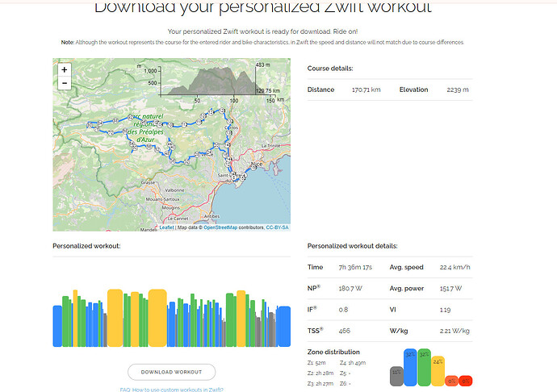Click the VI value 1.19
Image resolution: width=557 pixels, height=392 pixels.
click(445, 310)
